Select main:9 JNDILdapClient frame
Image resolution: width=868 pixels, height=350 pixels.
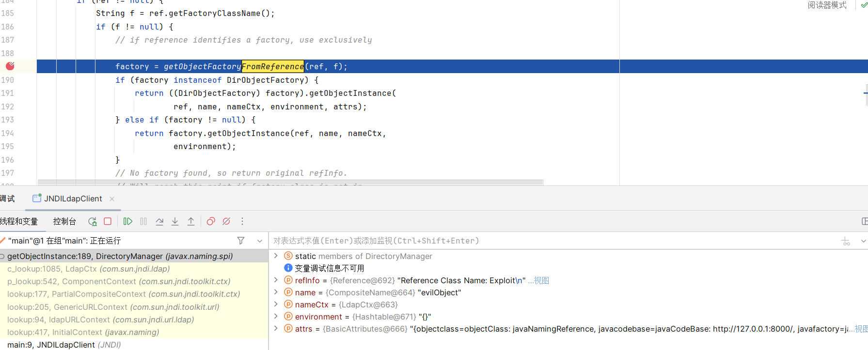pyautogui.click(x=134, y=345)
